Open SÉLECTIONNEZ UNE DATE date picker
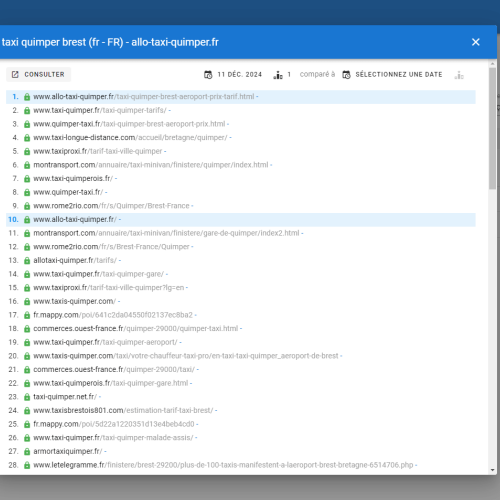Screen dimensions: 500x500 coord(399,74)
